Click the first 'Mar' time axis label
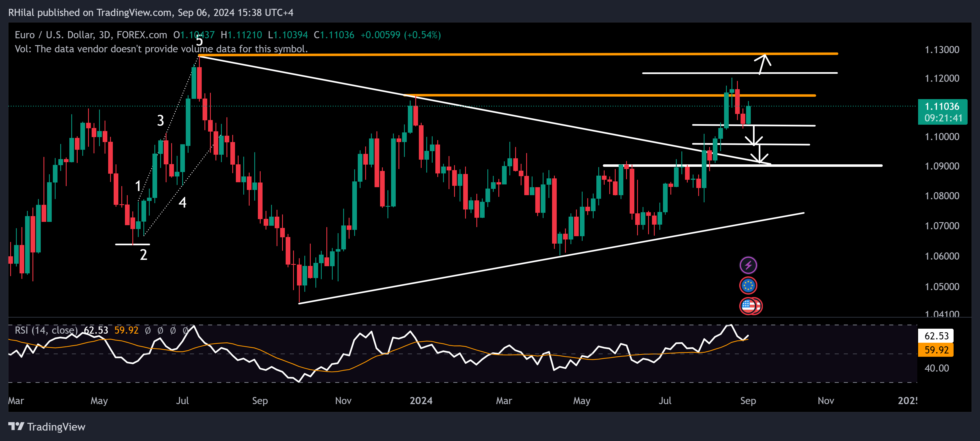 (x=16, y=401)
